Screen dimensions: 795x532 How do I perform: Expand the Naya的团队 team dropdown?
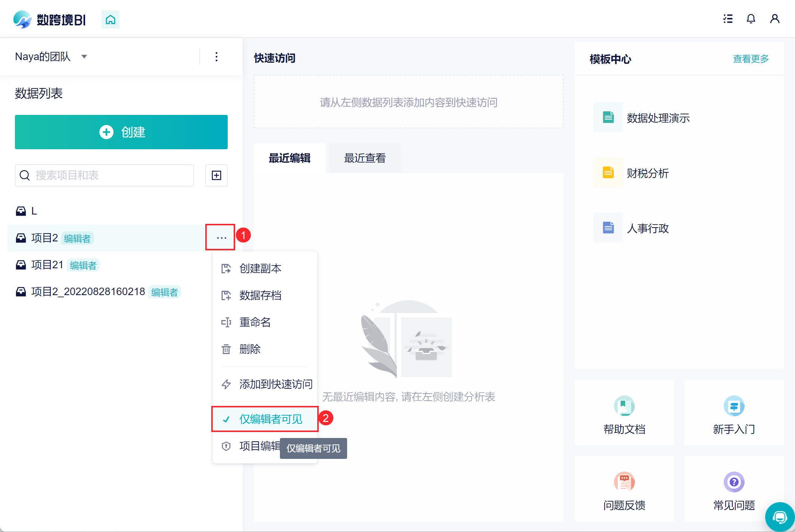coord(84,57)
